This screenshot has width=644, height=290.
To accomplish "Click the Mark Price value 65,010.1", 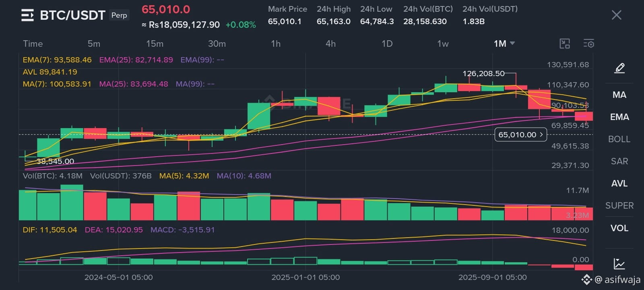I will (x=285, y=21).
